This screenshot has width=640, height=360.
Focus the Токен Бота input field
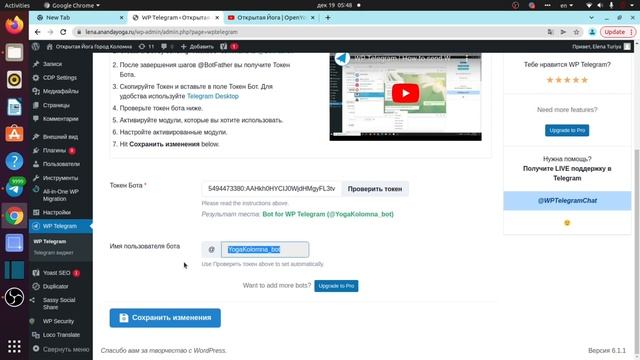[x=271, y=189]
